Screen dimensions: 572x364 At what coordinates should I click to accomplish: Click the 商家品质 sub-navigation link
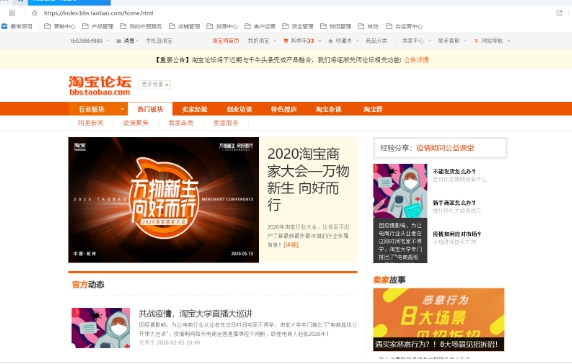[181, 123]
